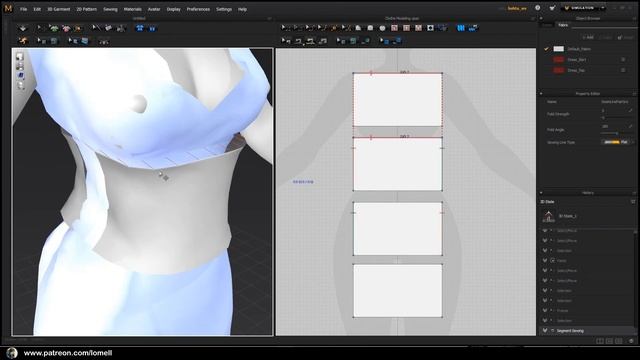
Task: Select the Edit Sewing tool in 2D toolbar
Action: tap(286, 40)
